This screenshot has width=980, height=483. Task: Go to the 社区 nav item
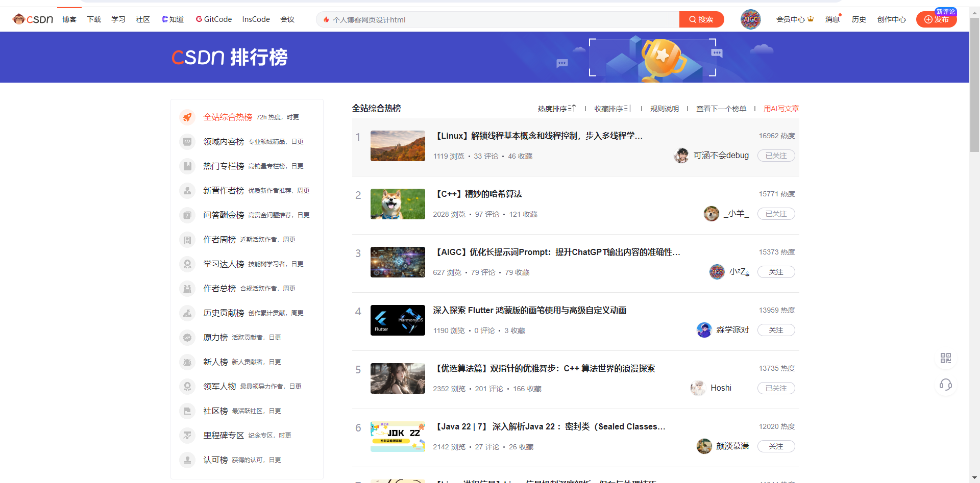143,19
